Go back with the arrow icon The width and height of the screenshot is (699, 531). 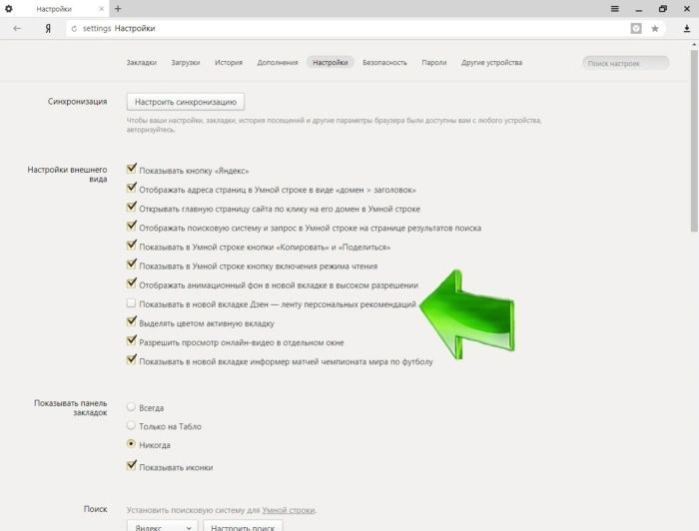17,29
